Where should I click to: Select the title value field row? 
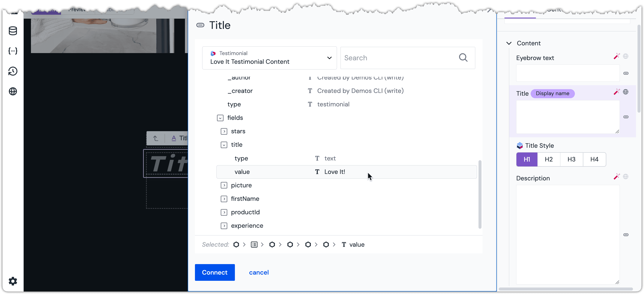(x=345, y=171)
